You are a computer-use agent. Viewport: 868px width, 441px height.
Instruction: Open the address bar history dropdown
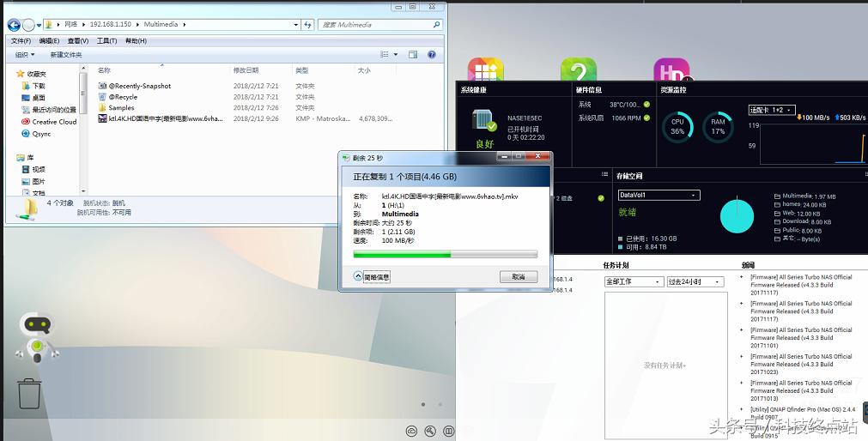click(296, 25)
